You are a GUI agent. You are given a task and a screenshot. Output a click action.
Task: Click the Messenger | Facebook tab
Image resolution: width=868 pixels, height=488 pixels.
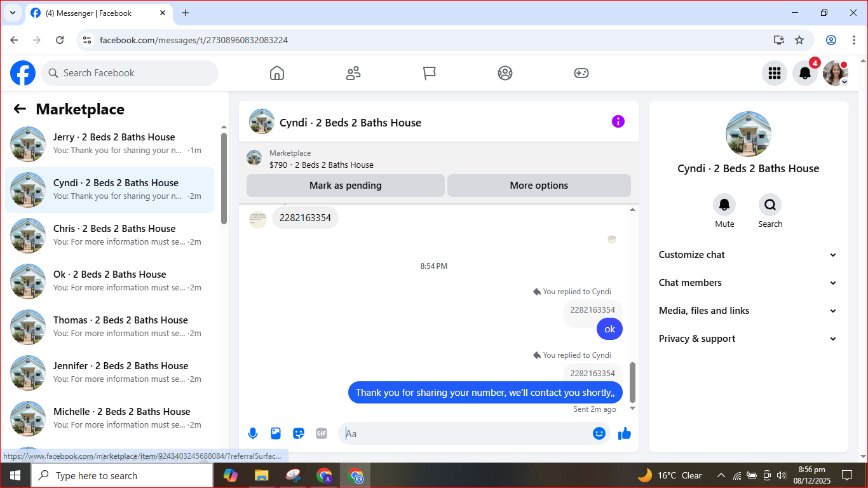[98, 13]
